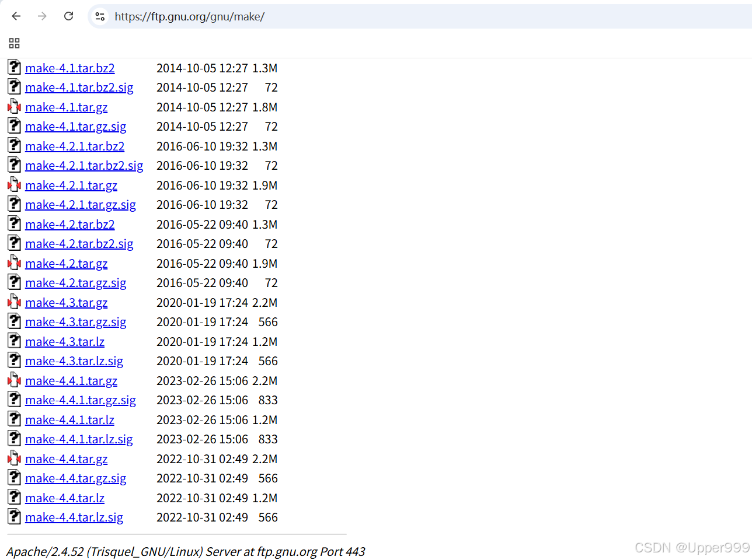Open make-4.2.tar.gz.sig link
Screen dimensions: 752x560
coord(76,283)
